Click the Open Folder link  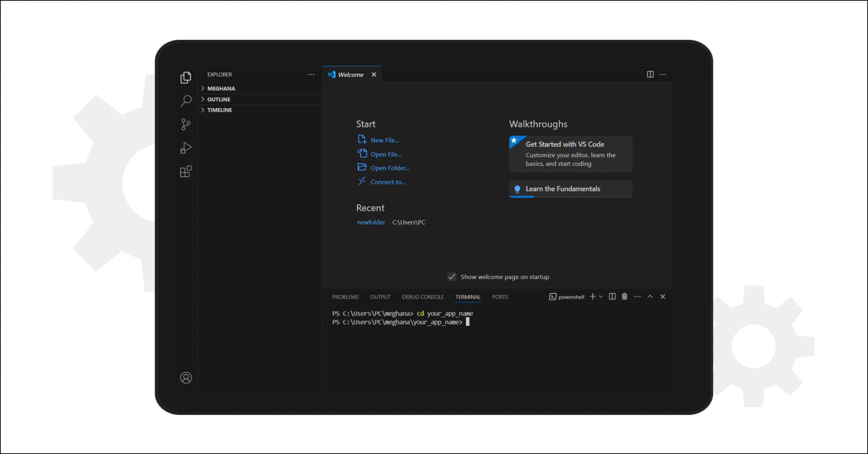pos(389,167)
